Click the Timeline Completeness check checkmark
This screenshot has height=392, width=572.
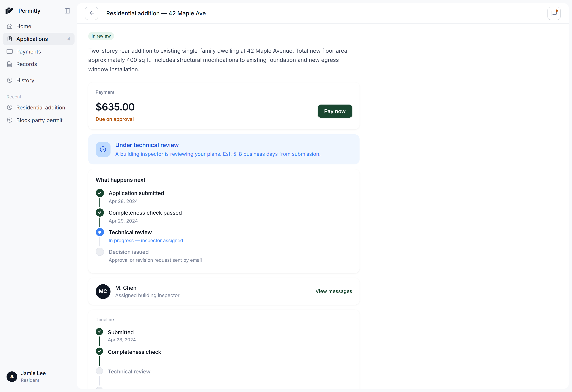point(99,351)
